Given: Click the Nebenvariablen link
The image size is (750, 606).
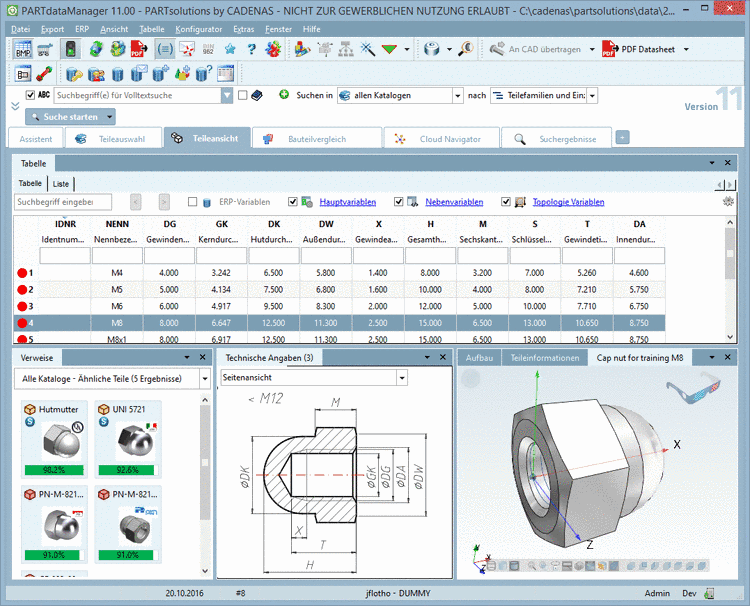Looking at the screenshot, I should coord(454,202).
